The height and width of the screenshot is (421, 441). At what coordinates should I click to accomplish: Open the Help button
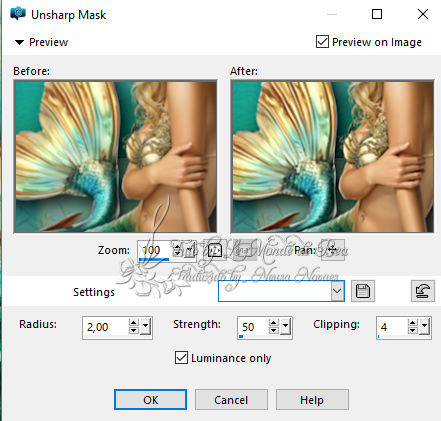pos(312,400)
